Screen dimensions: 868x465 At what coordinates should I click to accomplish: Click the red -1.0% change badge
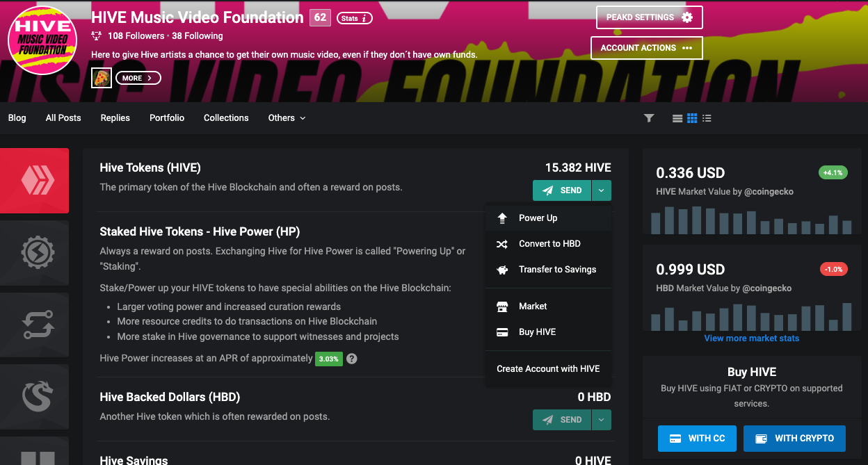pyautogui.click(x=833, y=269)
